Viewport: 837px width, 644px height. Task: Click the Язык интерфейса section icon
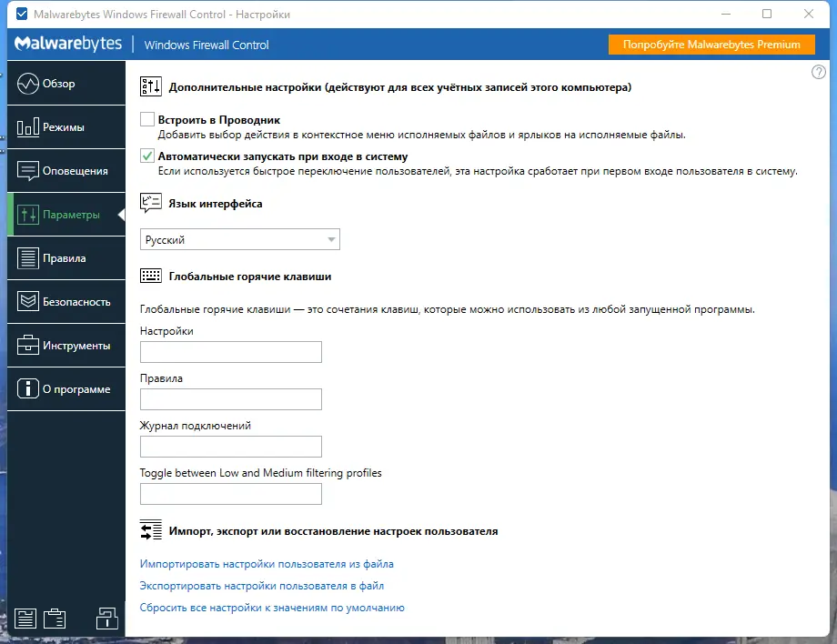(x=150, y=203)
